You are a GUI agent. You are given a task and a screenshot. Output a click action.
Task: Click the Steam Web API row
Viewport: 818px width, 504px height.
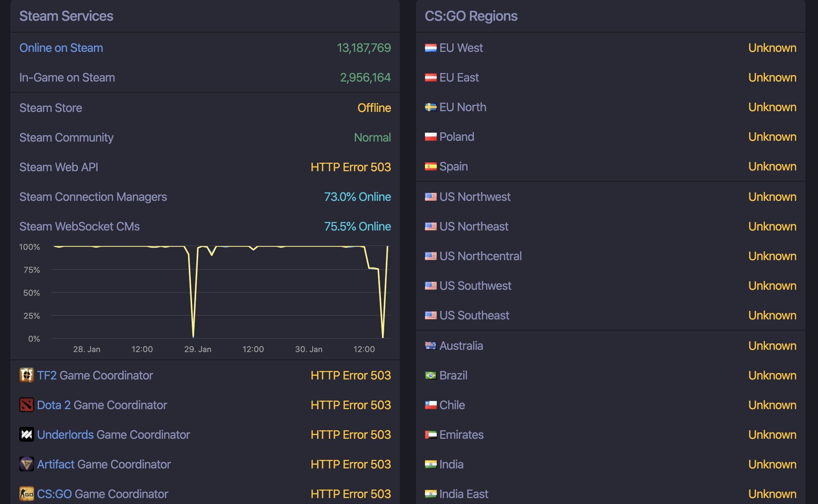pyautogui.click(x=205, y=167)
